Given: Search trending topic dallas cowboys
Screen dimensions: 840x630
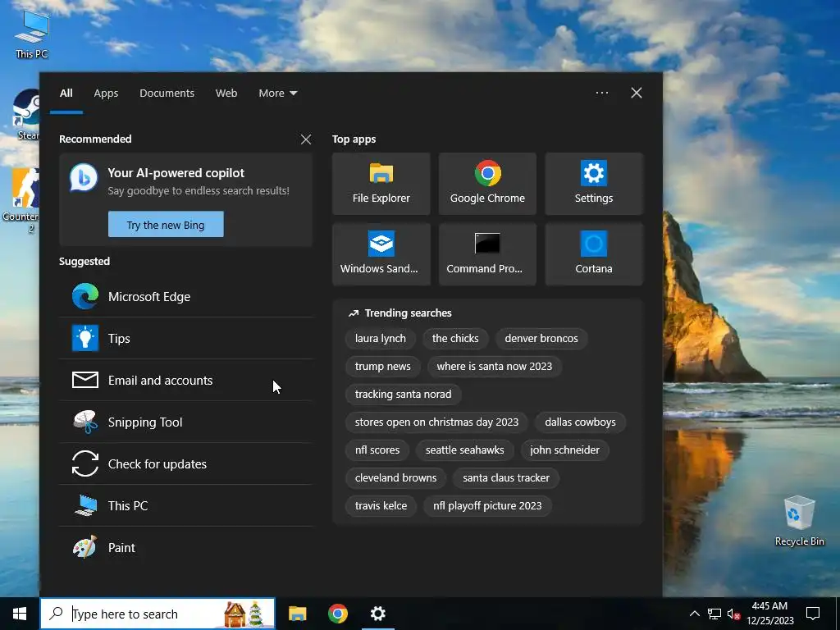Looking at the screenshot, I should pyautogui.click(x=580, y=422).
